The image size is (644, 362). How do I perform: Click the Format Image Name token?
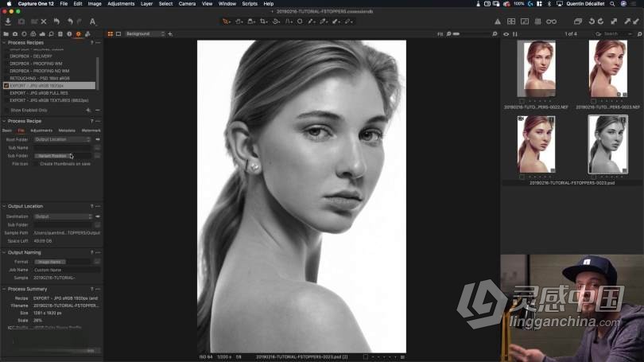pyautogui.click(x=50, y=262)
